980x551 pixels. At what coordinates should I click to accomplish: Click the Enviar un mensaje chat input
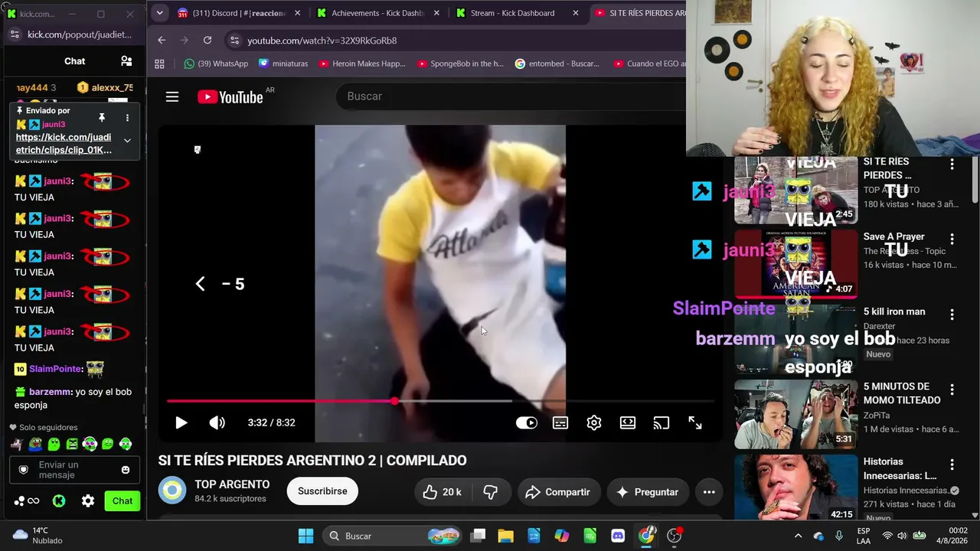[x=74, y=470]
